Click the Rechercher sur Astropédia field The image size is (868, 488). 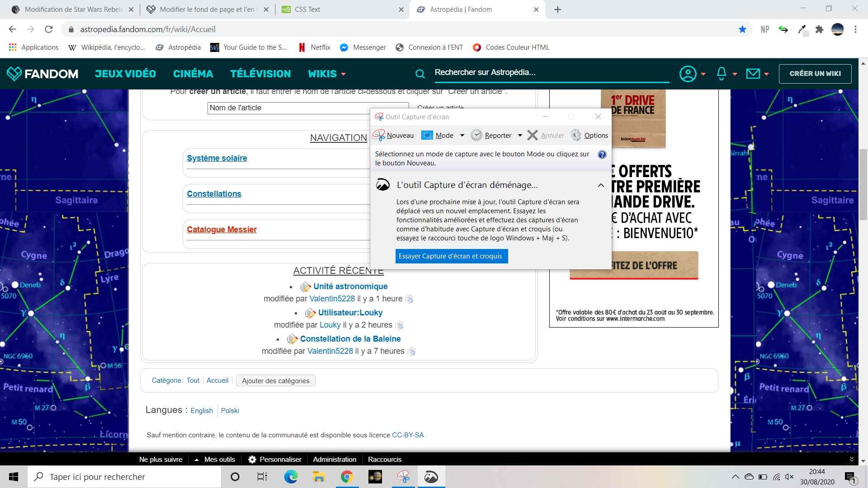tap(552, 73)
